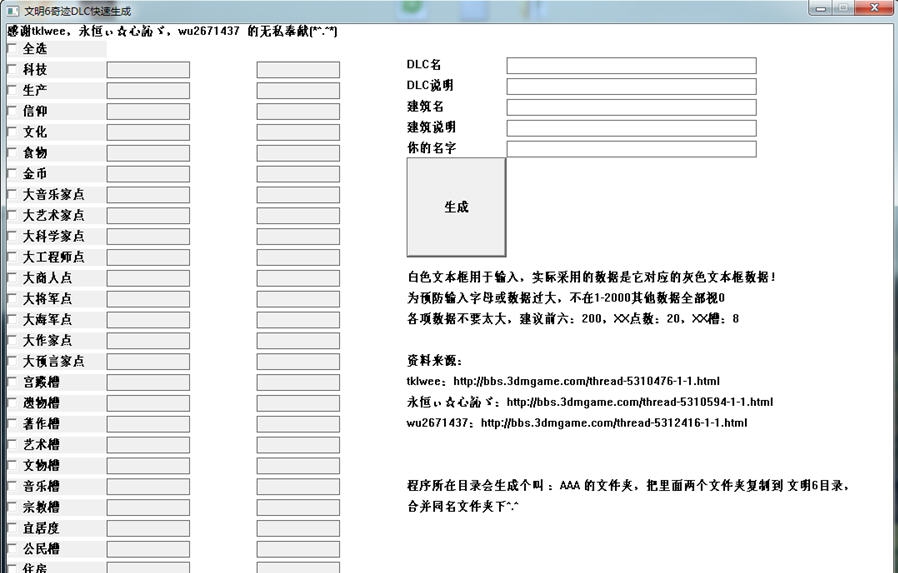Viewport: 898px width, 573px height.
Task: Click the left field next to 文化
Action: click(x=148, y=132)
